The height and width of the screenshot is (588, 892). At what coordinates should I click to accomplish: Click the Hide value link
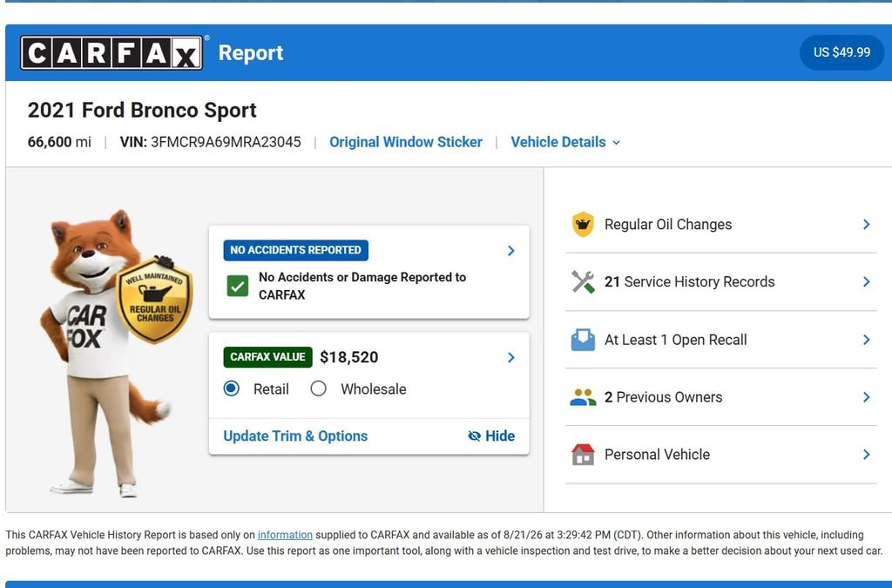coord(491,436)
